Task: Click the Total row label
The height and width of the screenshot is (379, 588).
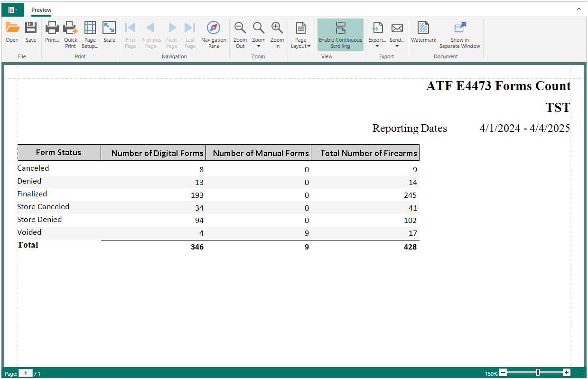Action: click(x=28, y=245)
